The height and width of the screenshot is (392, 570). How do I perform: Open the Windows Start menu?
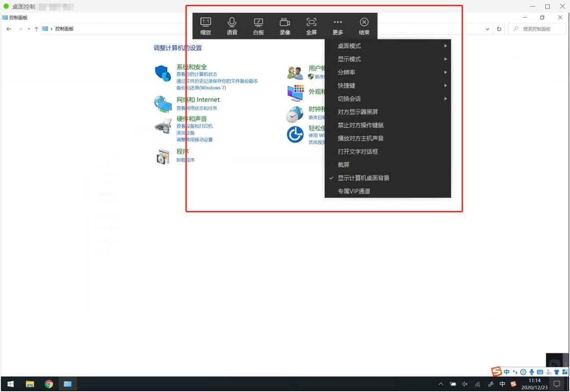10,384
